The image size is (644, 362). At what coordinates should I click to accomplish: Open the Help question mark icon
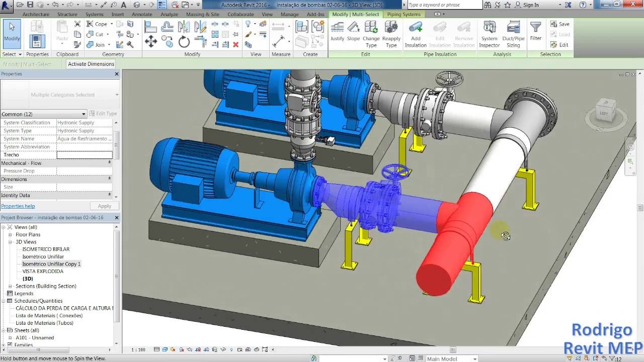(x=582, y=5)
